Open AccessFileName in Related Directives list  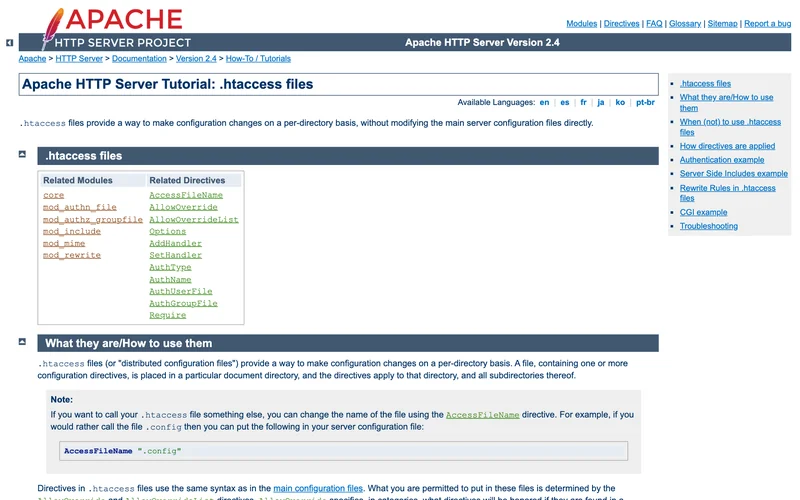tap(186, 195)
